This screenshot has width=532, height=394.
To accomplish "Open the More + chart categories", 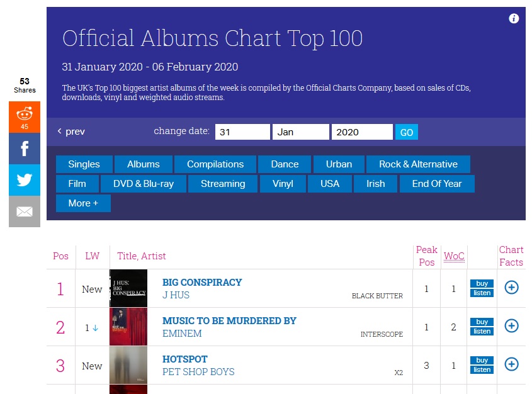I will pyautogui.click(x=83, y=203).
